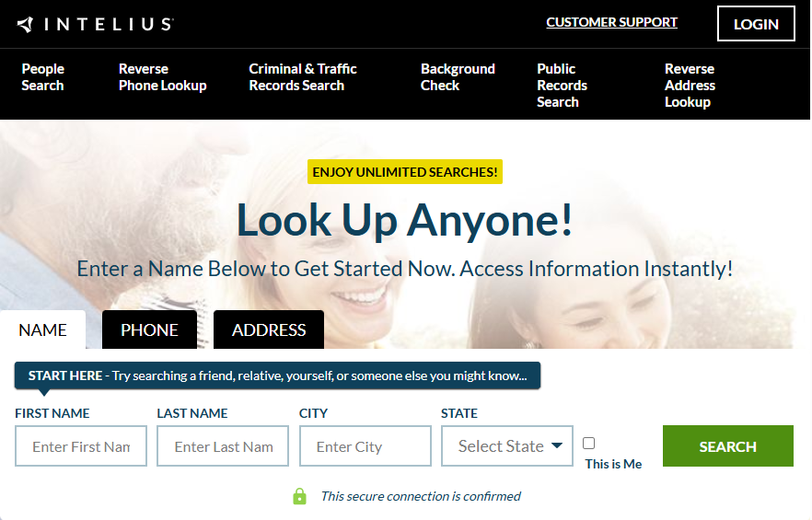Image resolution: width=812 pixels, height=520 pixels.
Task: Open Reverse Address Lookup menu item
Action: point(690,86)
